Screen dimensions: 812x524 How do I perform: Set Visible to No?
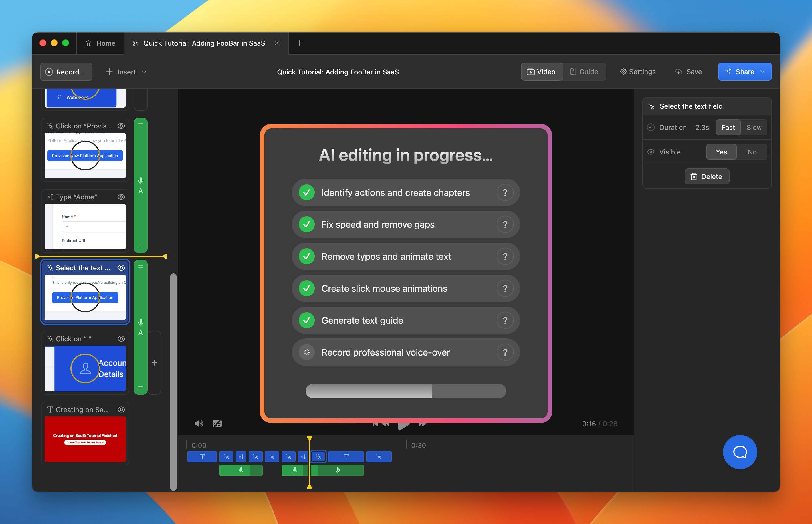pos(752,152)
